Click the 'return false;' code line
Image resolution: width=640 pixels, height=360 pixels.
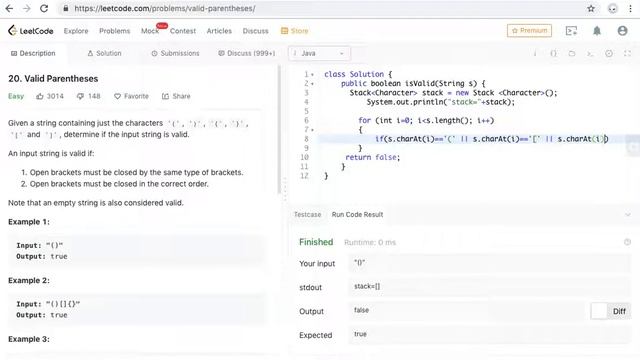[x=373, y=158]
